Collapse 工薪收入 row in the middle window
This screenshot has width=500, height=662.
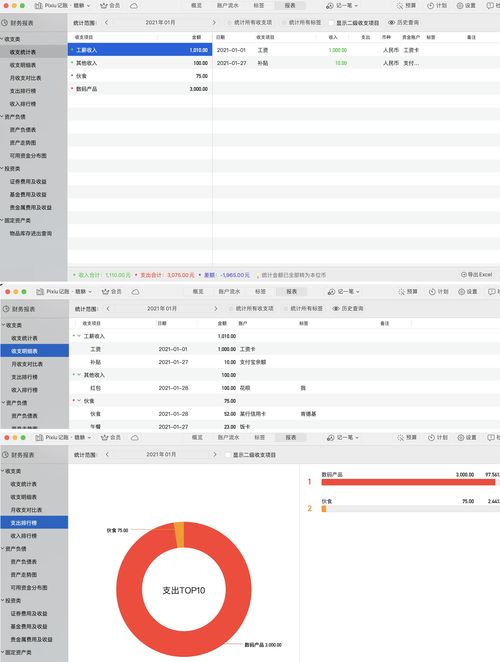pyautogui.click(x=79, y=336)
